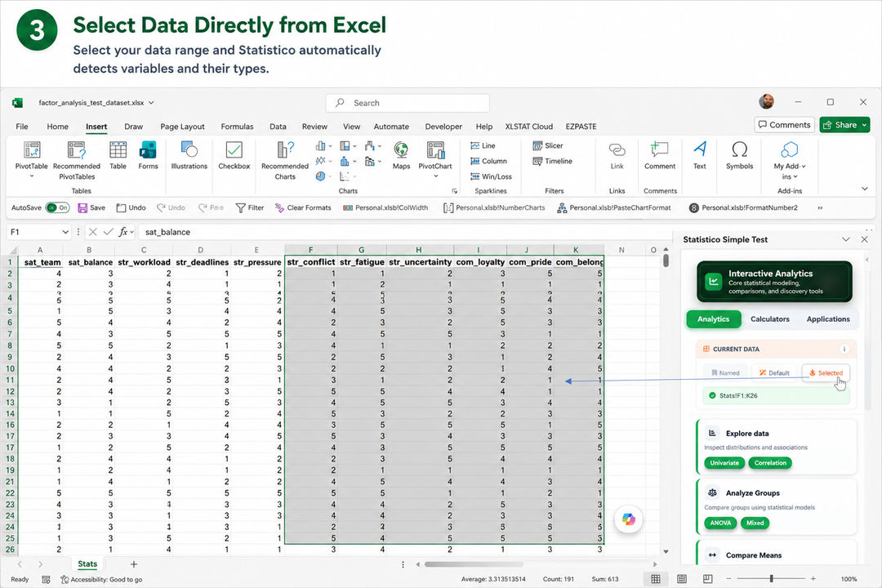Open the file name dropdown arrow

[151, 103]
